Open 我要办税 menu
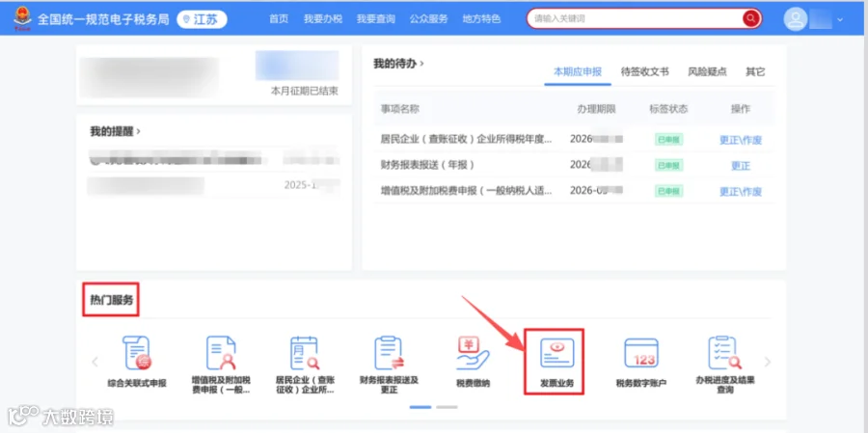The width and height of the screenshot is (868, 433). point(323,19)
